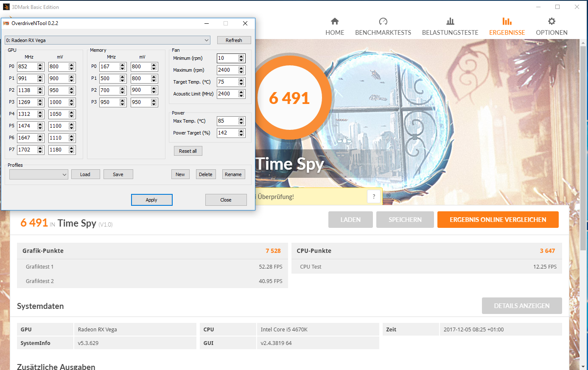Click the OverdriveNTool title bar icon
Screen dimensions: 588x370
tap(6, 23)
